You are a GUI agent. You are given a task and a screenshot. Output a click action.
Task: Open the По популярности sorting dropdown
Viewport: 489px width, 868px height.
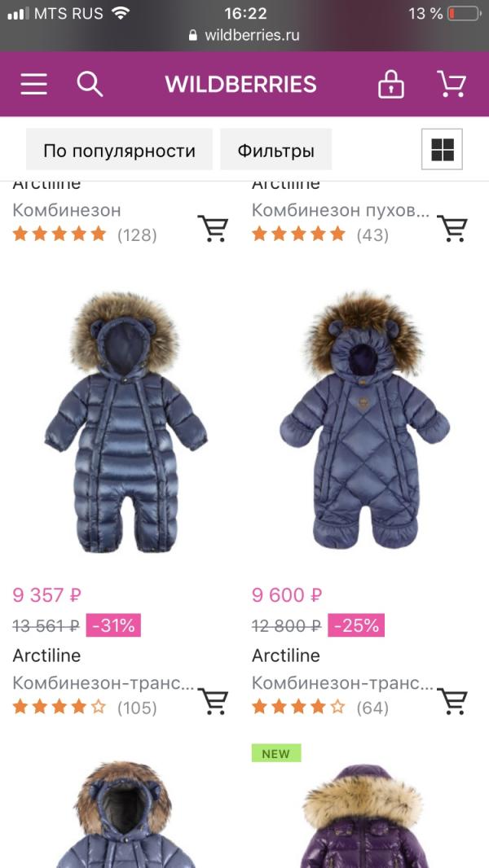pos(119,150)
